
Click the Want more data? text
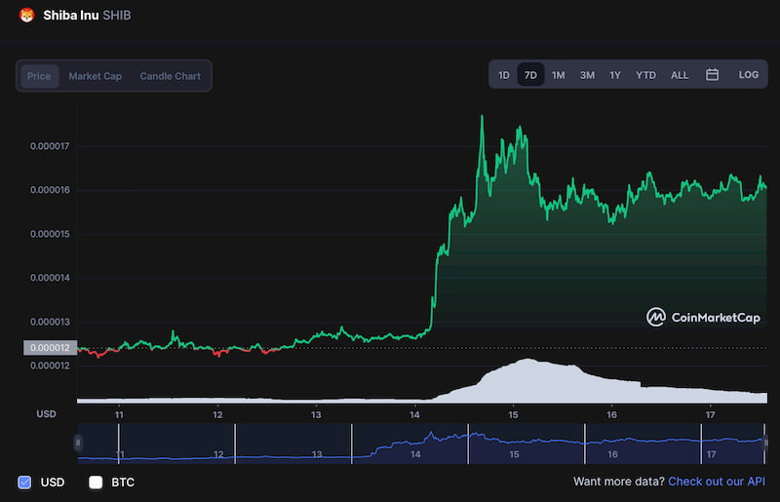[618, 482]
